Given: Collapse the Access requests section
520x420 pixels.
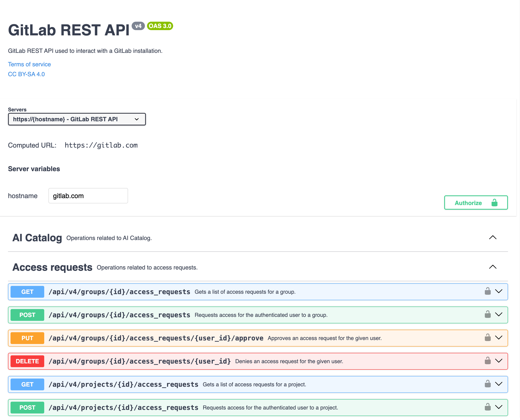Looking at the screenshot, I should [493, 267].
